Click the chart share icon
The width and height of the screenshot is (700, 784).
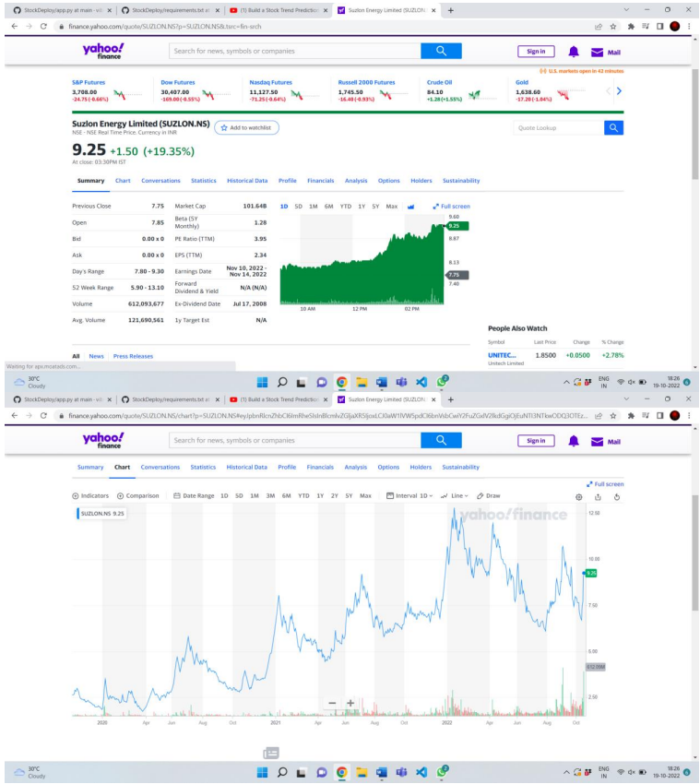(598, 497)
